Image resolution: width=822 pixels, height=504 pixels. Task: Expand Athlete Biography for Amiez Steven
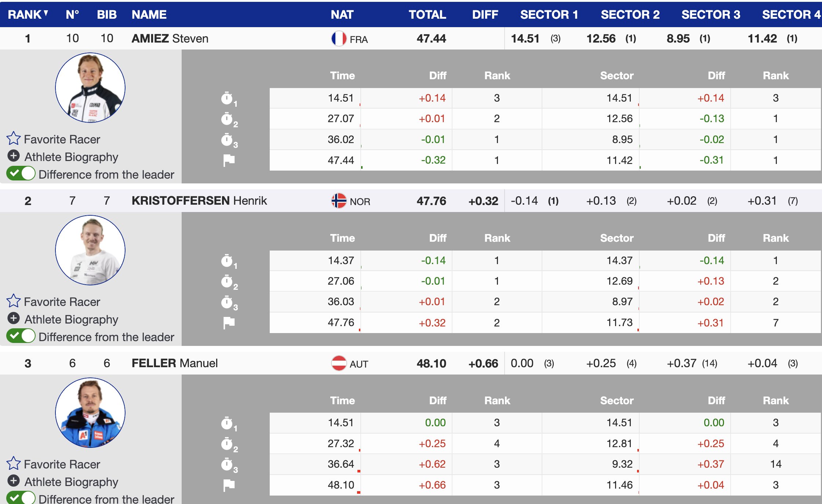pos(14,156)
